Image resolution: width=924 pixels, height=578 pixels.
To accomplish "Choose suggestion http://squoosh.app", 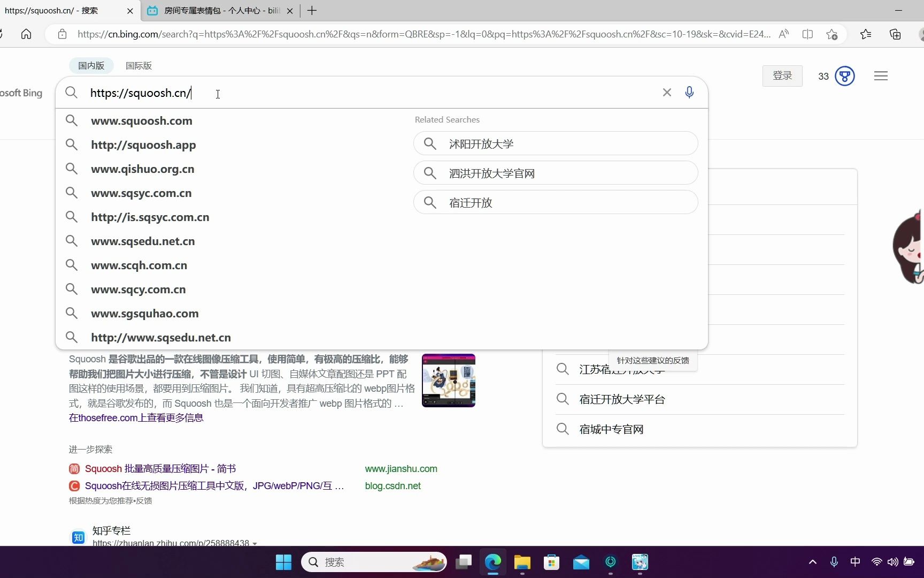I will [143, 145].
